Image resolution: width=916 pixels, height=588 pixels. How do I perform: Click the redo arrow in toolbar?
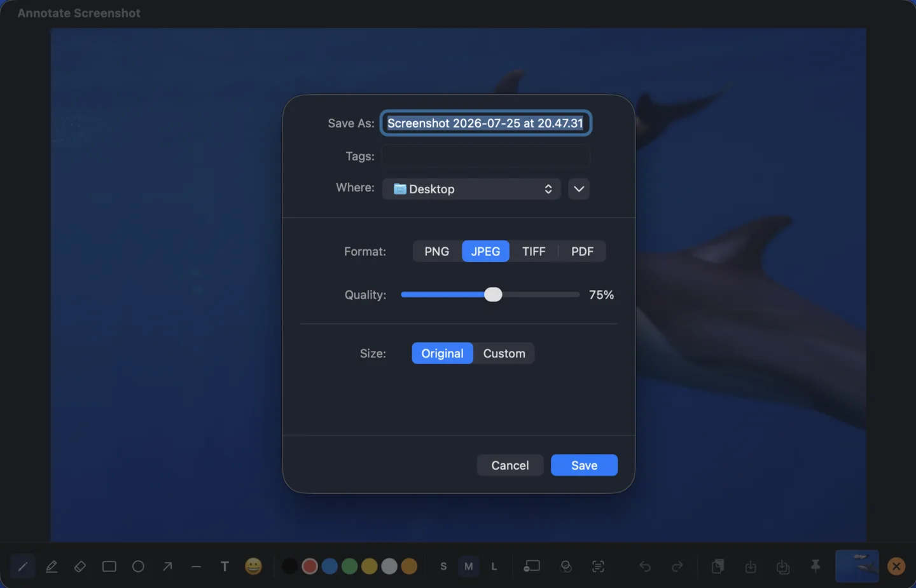click(x=677, y=566)
